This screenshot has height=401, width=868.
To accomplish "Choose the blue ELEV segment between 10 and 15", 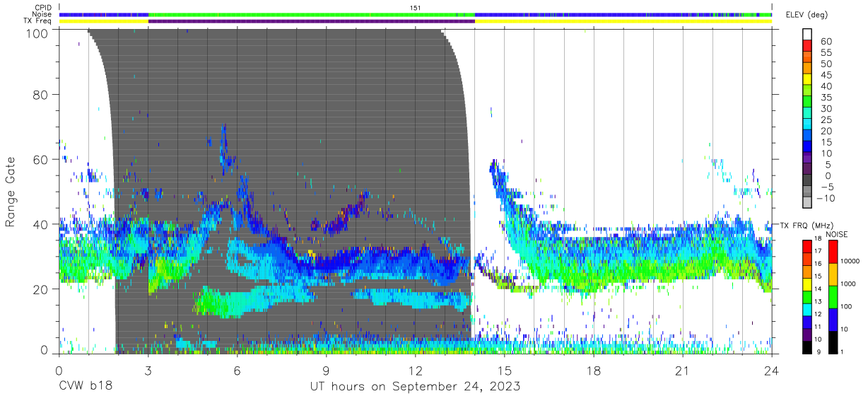I will 807,148.
